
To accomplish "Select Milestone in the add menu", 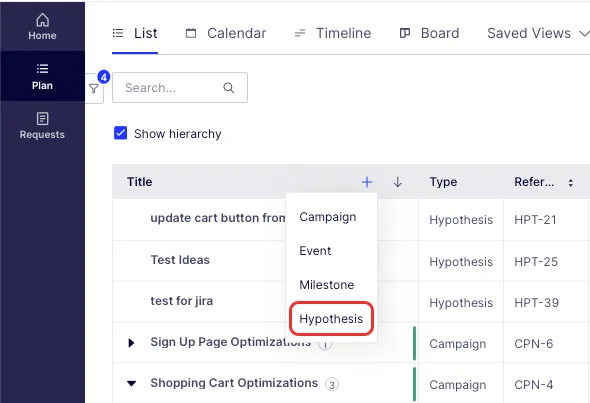I will (327, 285).
